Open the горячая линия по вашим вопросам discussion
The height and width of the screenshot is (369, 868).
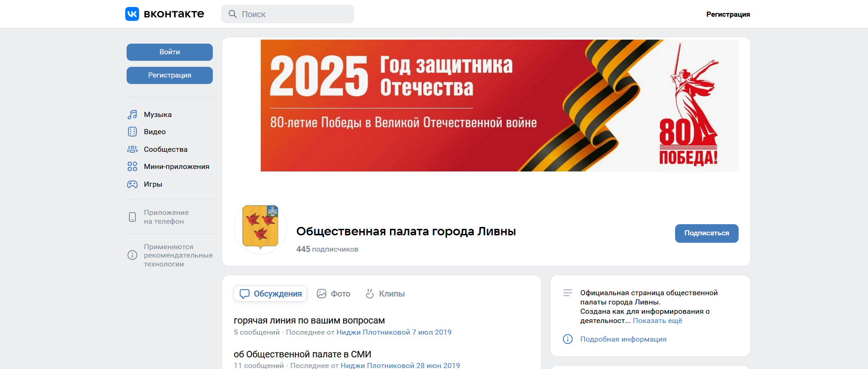coord(309,321)
